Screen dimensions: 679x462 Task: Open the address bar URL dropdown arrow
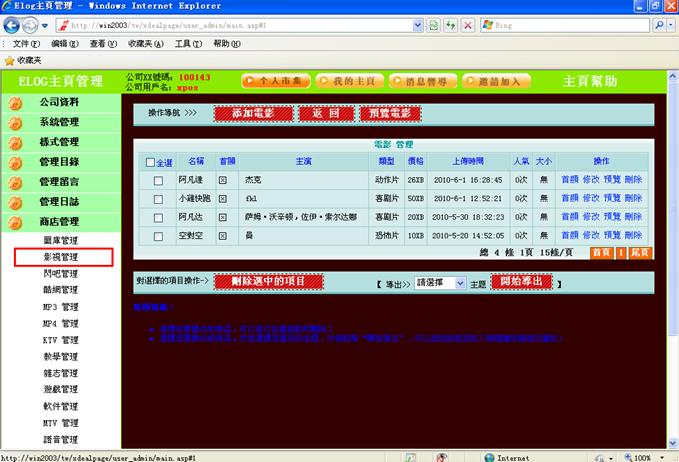[x=417, y=25]
